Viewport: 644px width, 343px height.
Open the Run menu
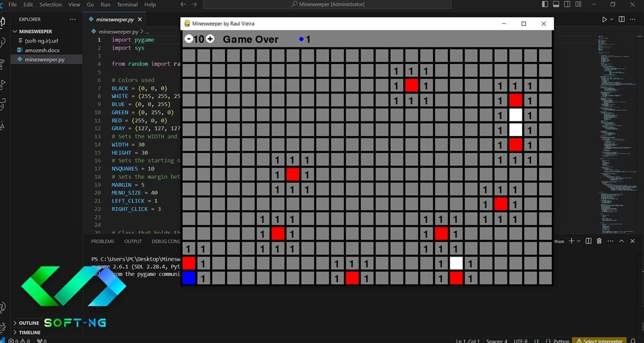coord(105,4)
